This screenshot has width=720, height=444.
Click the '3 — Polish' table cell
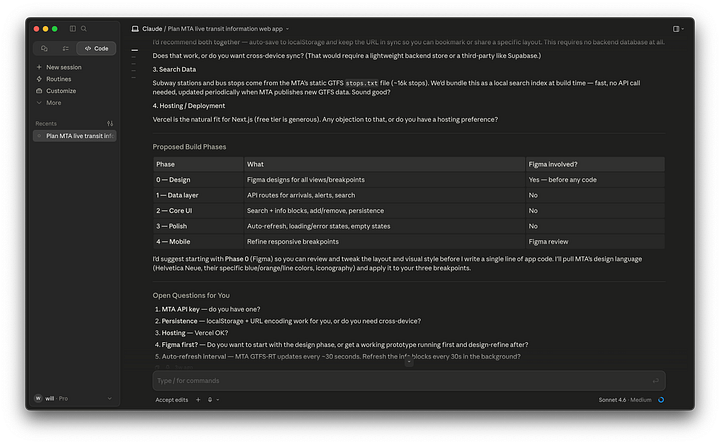198,226
